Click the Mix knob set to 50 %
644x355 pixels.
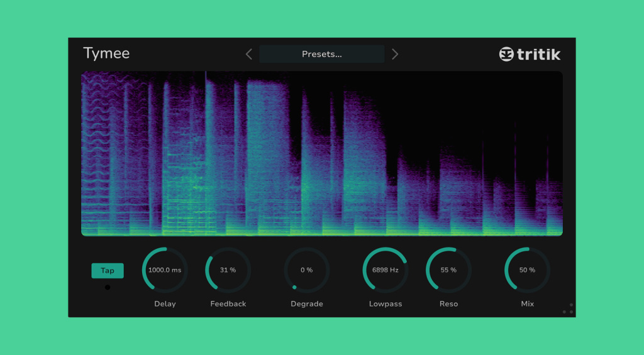pos(527,270)
